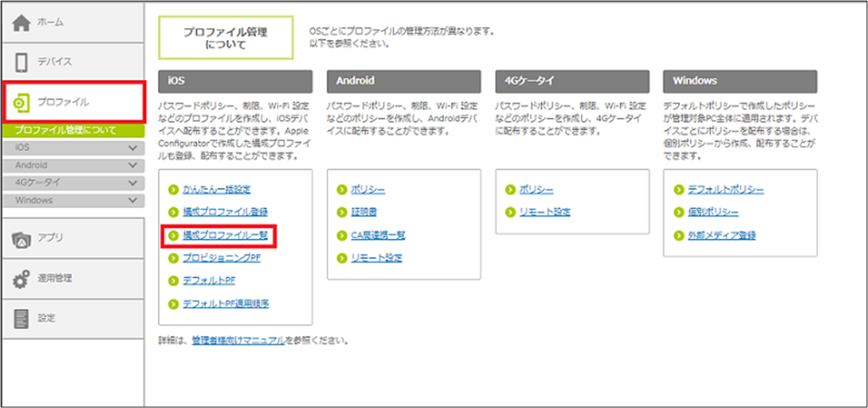Click the プロファイル管理について header box

pos(225,39)
